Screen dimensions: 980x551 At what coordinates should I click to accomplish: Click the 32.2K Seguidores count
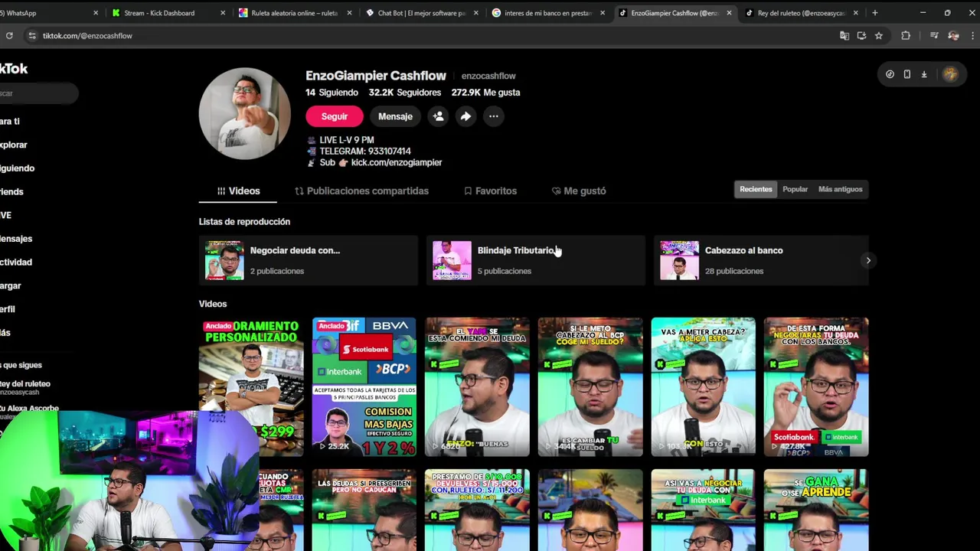click(405, 92)
